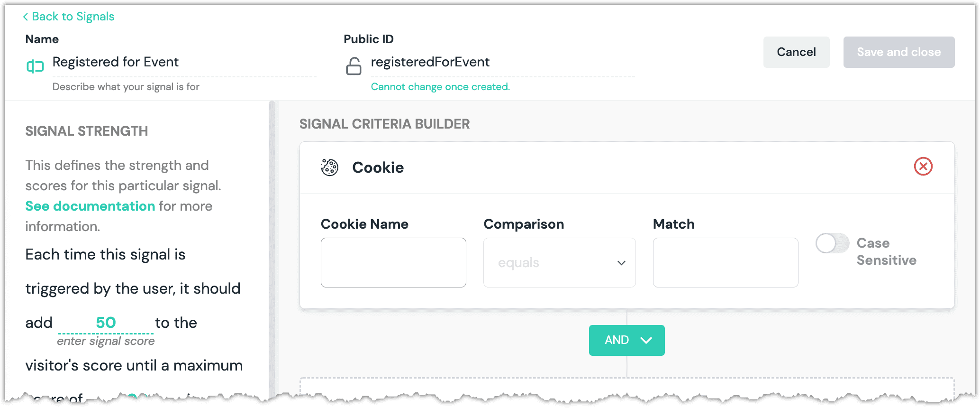
Task: Expand the AND operator dropdown
Action: [x=626, y=340]
